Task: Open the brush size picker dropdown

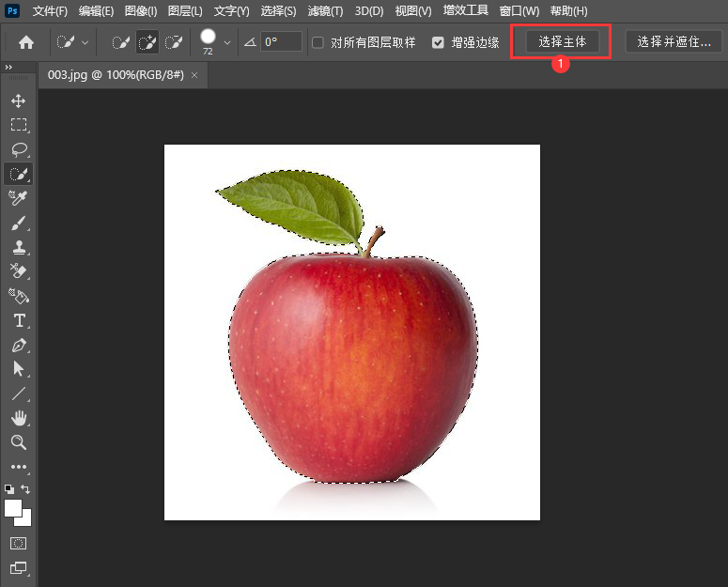Action: click(x=227, y=42)
